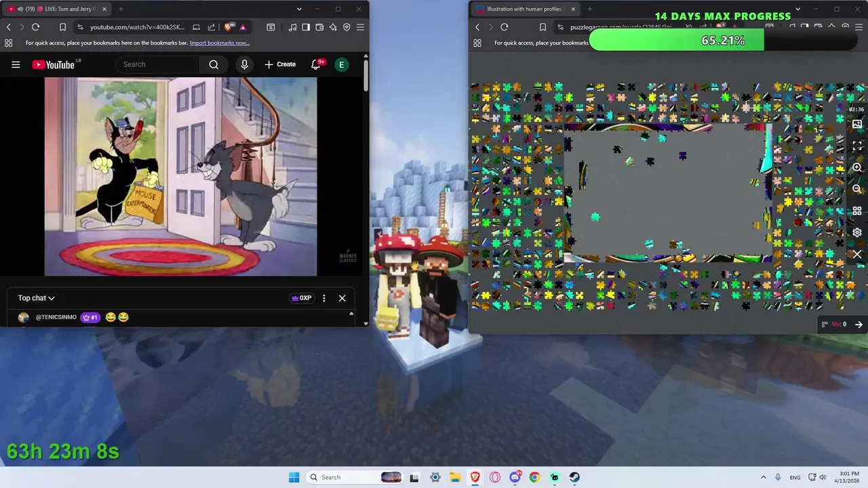Click the 0XP points badge in chat
Screen dimensions: 868x488
click(x=301, y=298)
